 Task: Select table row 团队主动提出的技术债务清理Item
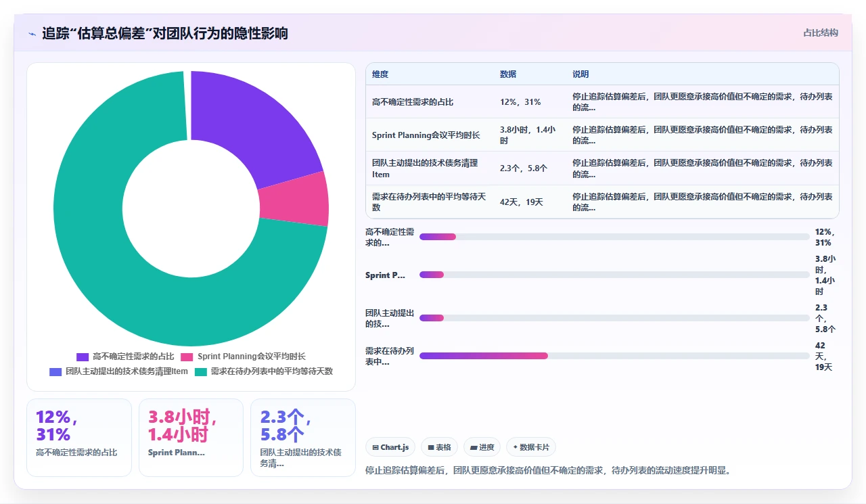tap(602, 168)
